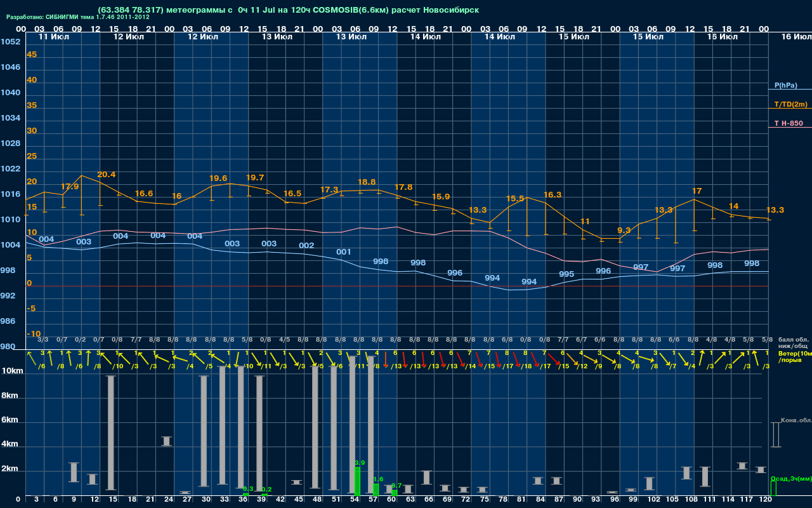This screenshot has height=508, width=812.
Task: Click the 8km altitude axis label
Action: [11, 395]
